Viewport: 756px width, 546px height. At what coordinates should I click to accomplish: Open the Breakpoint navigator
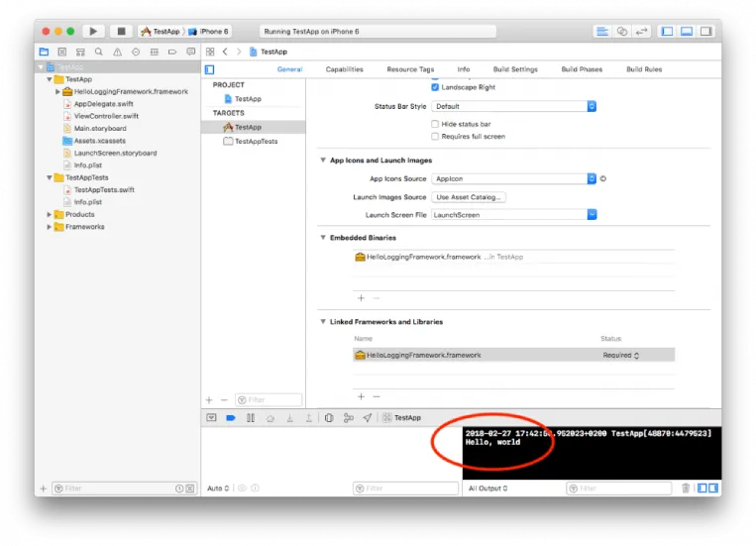[172, 52]
